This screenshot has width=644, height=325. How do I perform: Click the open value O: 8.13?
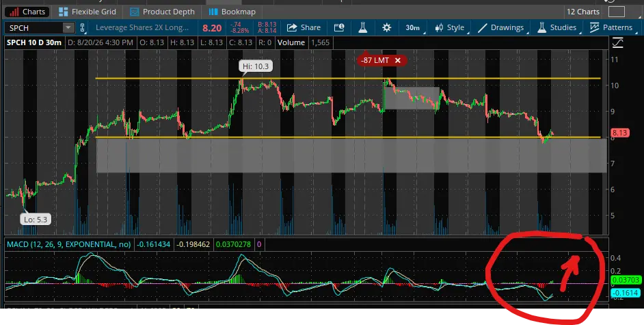coord(152,42)
